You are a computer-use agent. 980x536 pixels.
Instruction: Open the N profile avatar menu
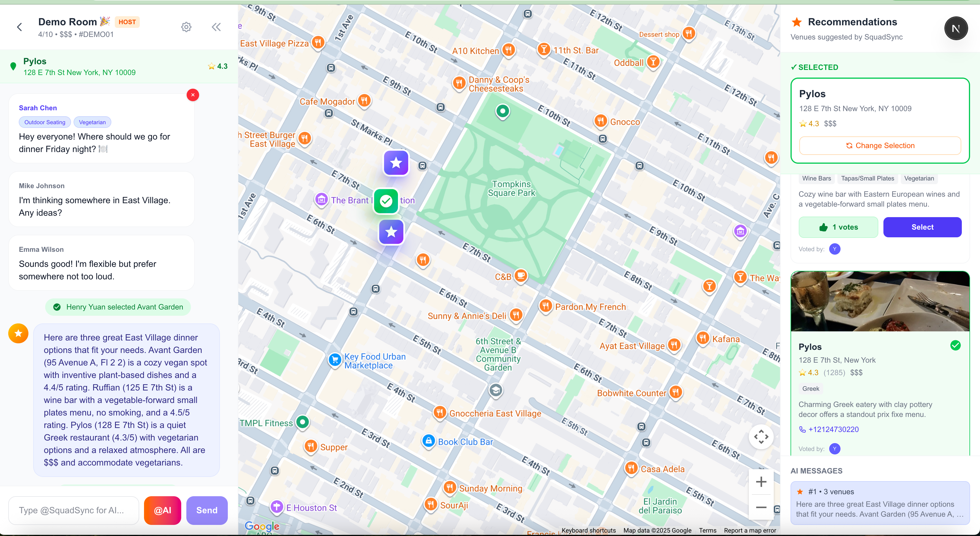point(956,28)
